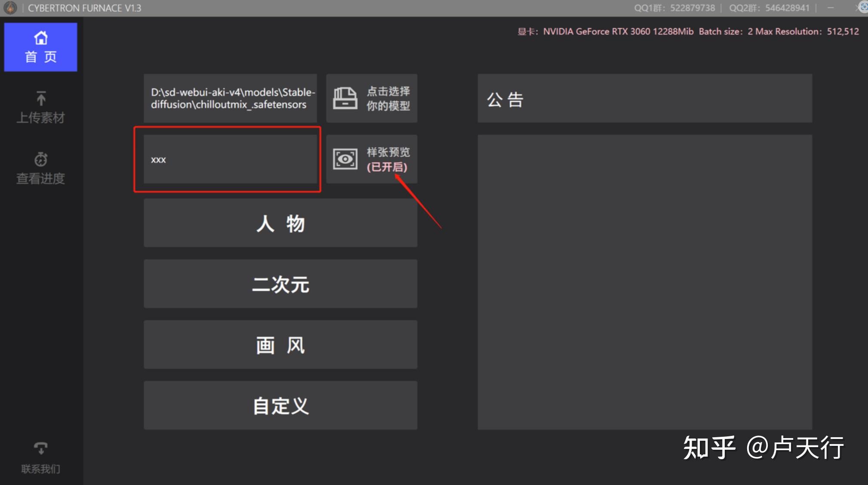Click the xxx name input field
This screenshot has height=485, width=868.
pyautogui.click(x=230, y=159)
